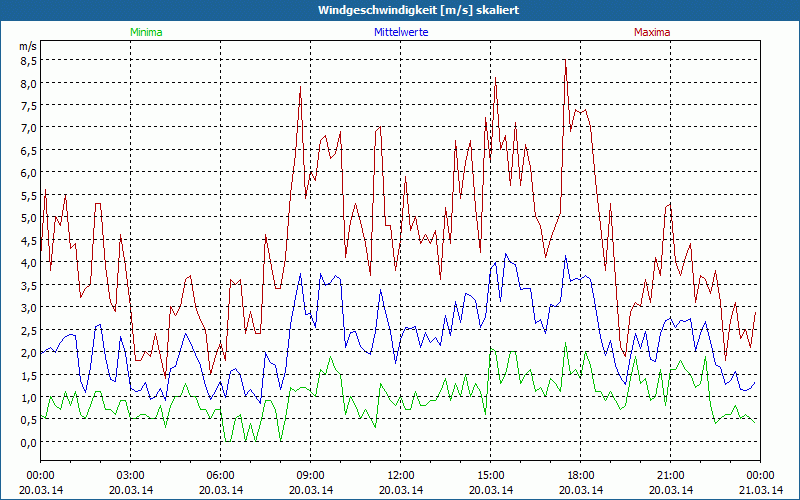Click the y-axis value '7,0'

[x=29, y=128]
